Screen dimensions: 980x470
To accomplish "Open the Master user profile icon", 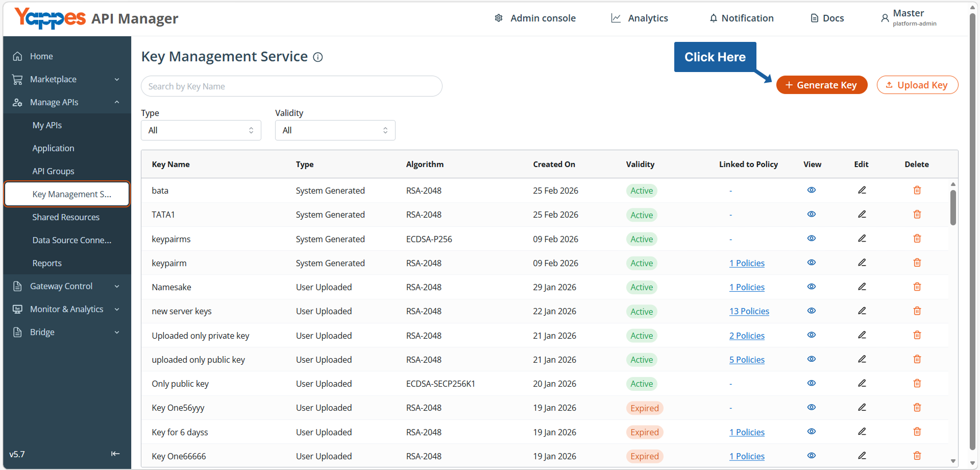I will coord(885,18).
